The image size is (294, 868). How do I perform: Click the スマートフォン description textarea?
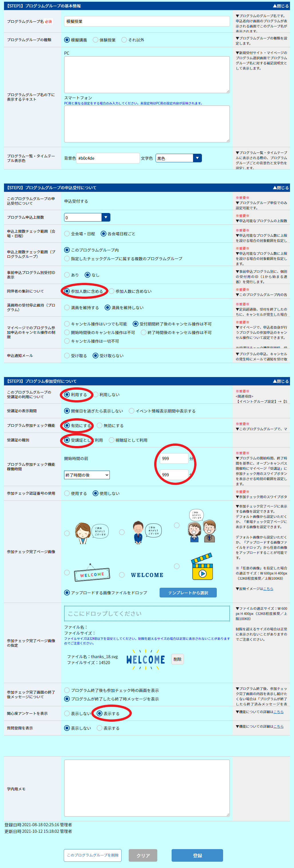pos(147,124)
